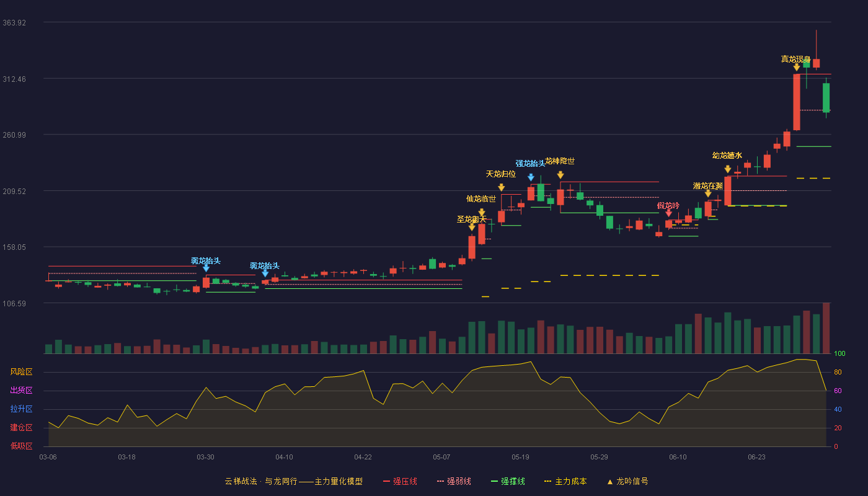
Task: Toggle the 强弱线 legend entry
Action: click(454, 481)
